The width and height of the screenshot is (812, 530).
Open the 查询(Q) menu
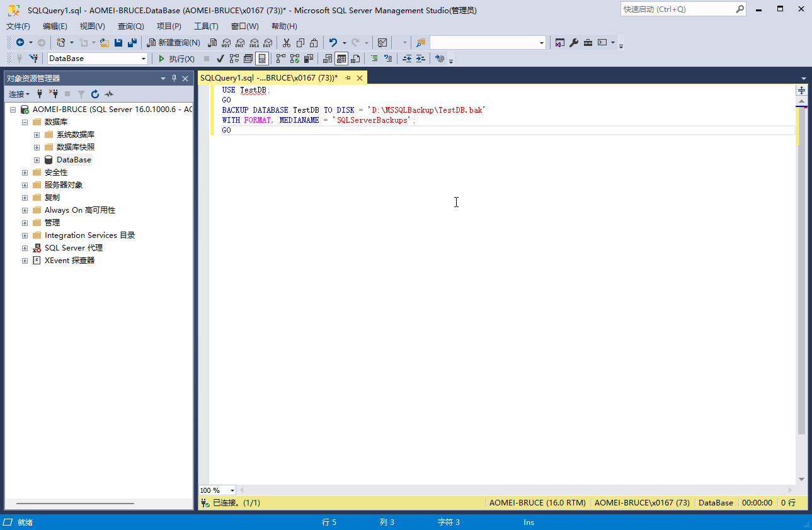coord(131,26)
